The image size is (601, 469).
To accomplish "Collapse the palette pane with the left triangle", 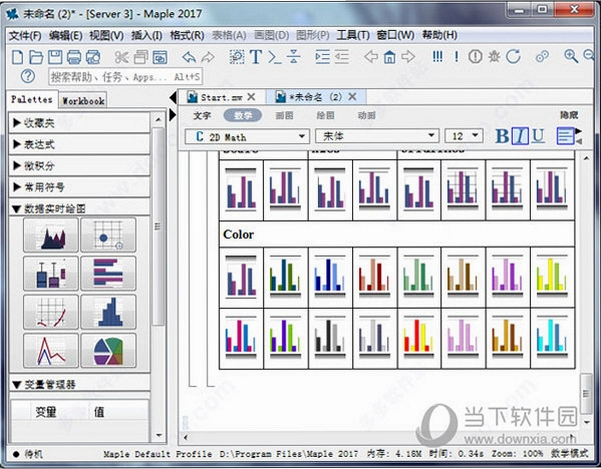I will 173,97.
